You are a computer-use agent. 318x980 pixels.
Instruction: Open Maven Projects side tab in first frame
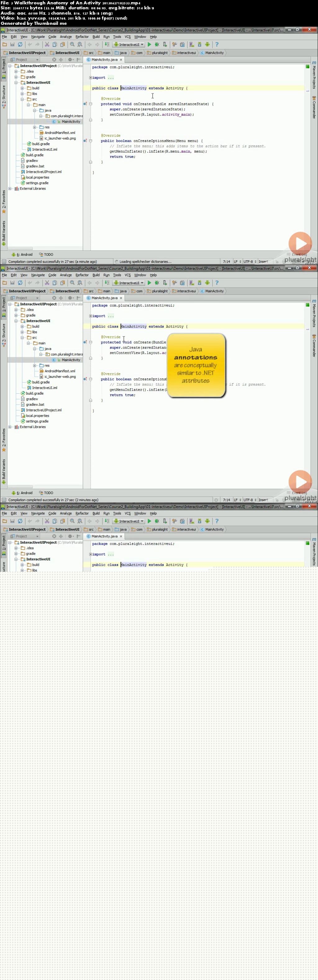tap(314, 75)
